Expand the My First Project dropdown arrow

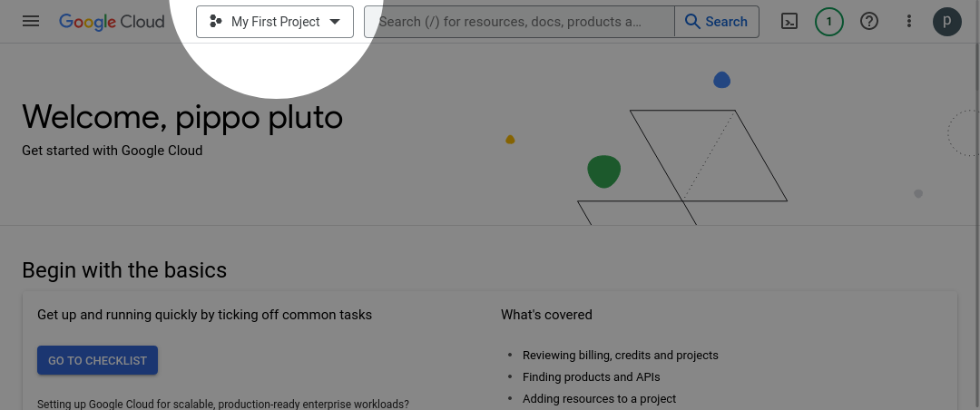click(x=335, y=22)
